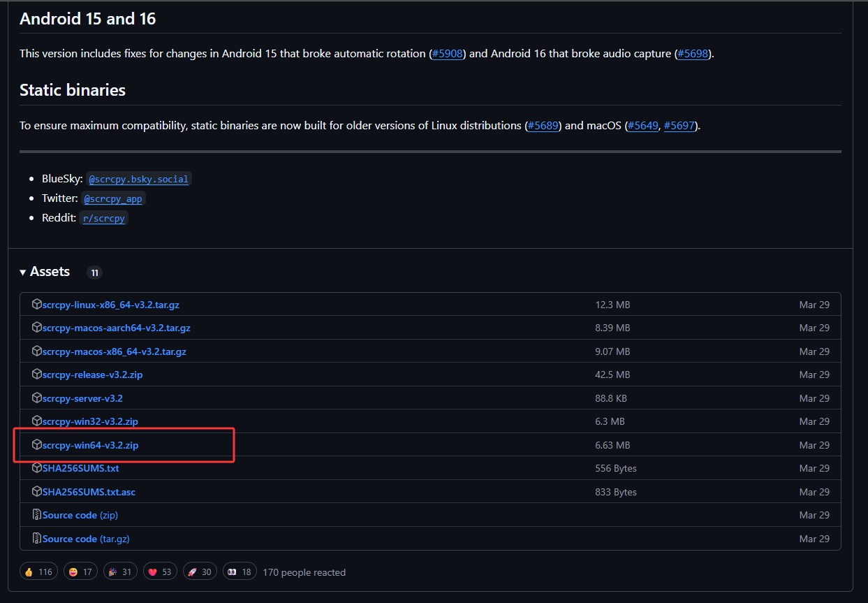Click '88.8 KB' size of scrcpy-server

click(611, 398)
